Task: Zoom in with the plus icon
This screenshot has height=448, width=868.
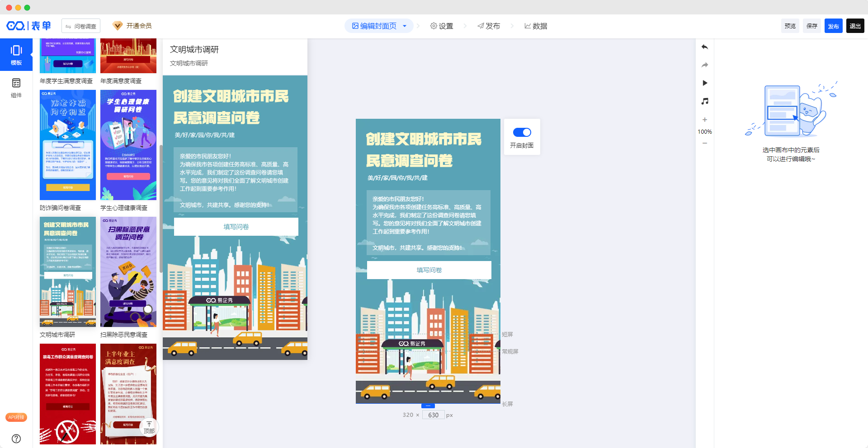Action: (x=705, y=120)
